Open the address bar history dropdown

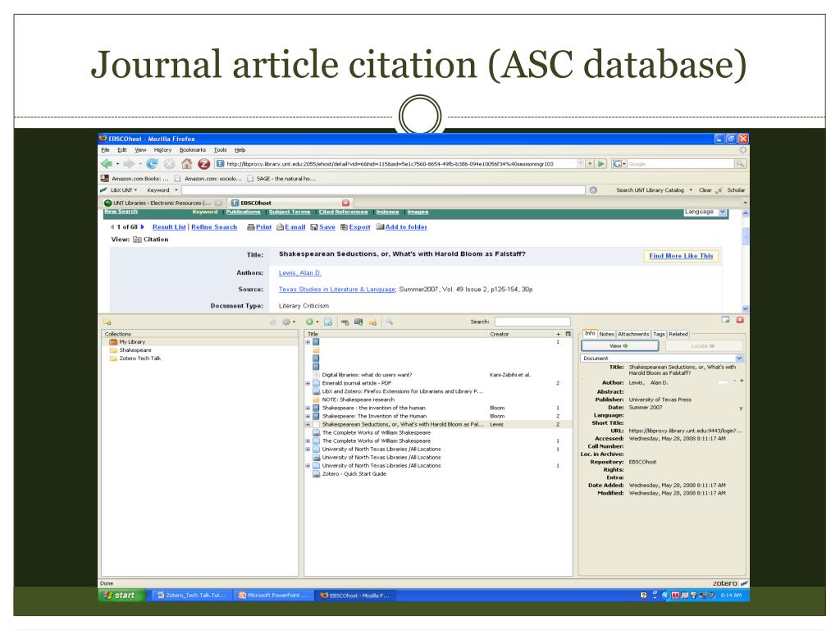pos(590,163)
